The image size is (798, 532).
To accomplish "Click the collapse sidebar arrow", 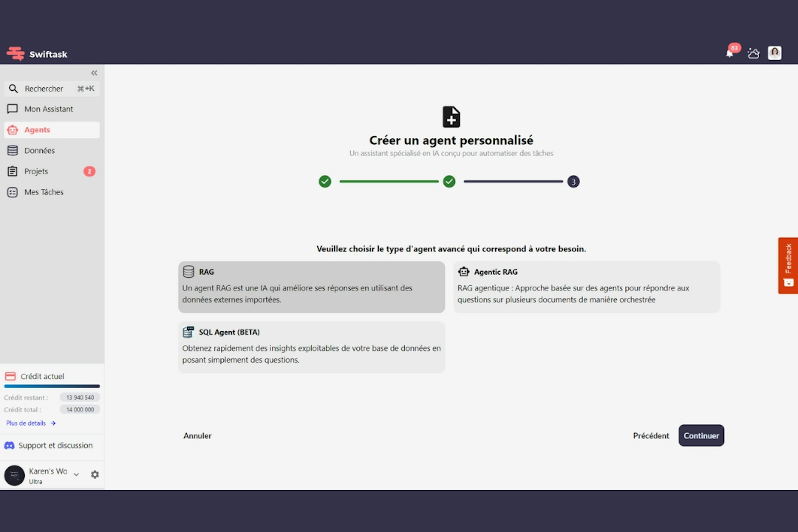I will tap(93, 73).
